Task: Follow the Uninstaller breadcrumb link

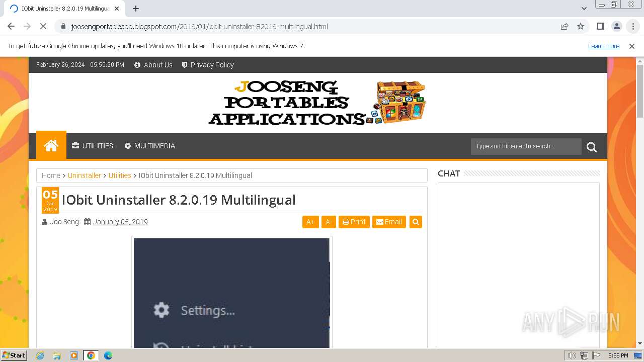Action: click(85, 175)
